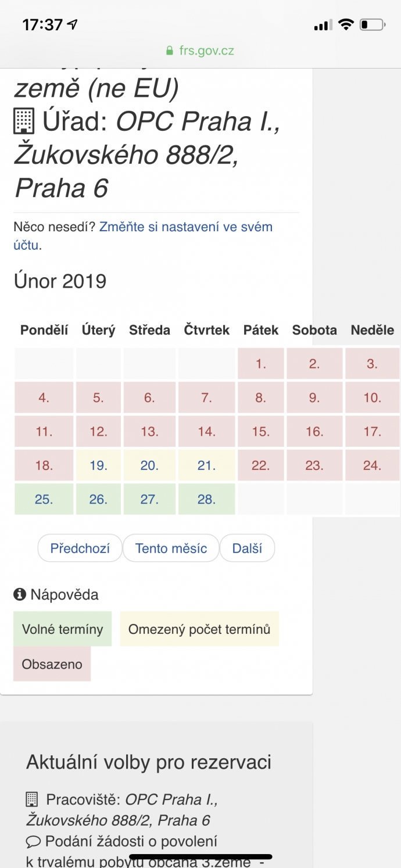Tap the battery icon in status bar
The width and height of the screenshot is (401, 868).
coord(373,25)
